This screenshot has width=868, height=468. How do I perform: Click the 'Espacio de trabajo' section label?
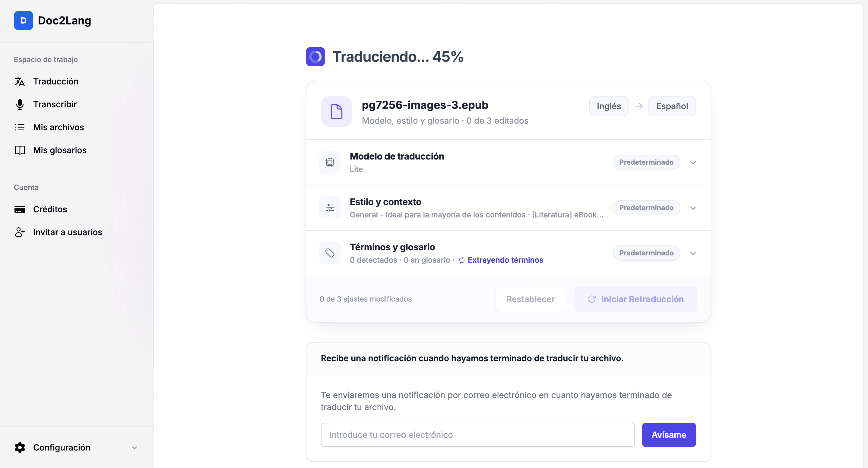[46, 60]
